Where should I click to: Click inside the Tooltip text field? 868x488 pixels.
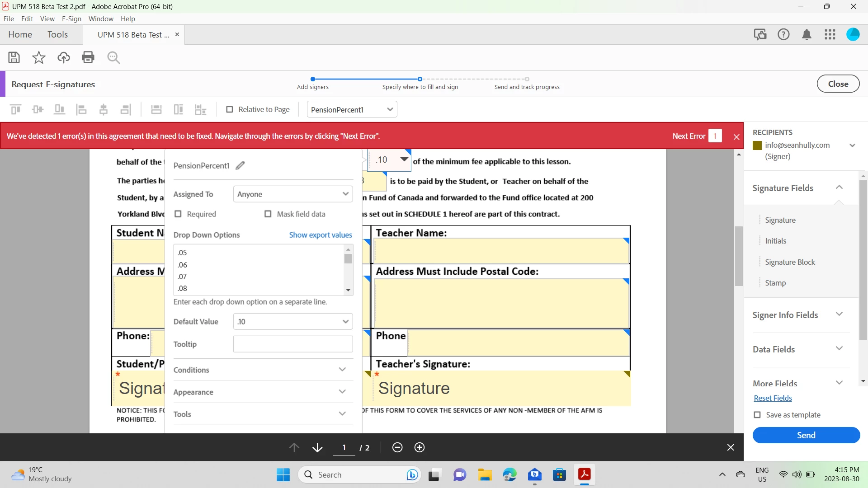(292, 344)
